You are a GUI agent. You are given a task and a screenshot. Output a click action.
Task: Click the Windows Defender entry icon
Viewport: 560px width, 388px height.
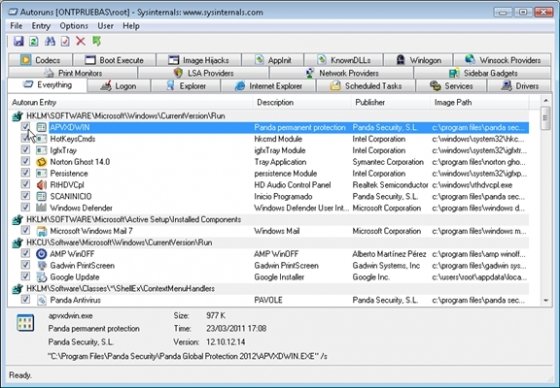point(42,208)
